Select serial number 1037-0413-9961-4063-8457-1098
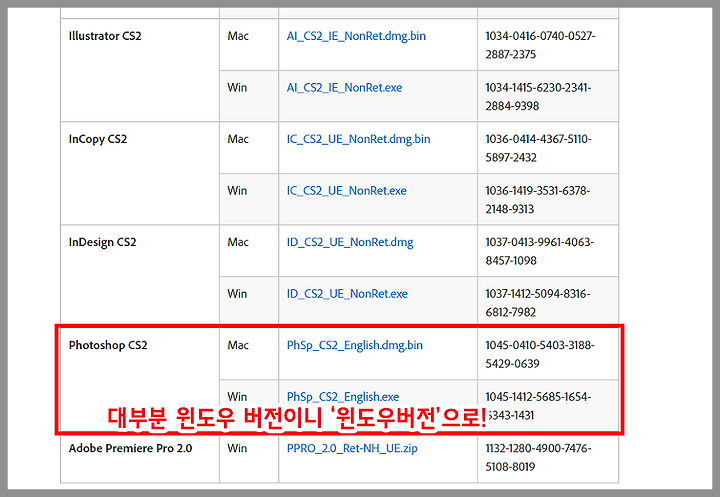 (x=540, y=251)
